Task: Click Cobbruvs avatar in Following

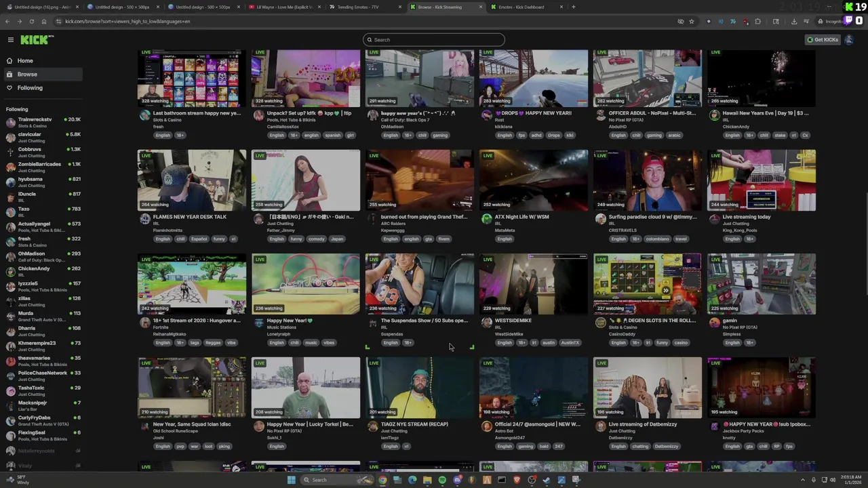Action: pos(10,152)
